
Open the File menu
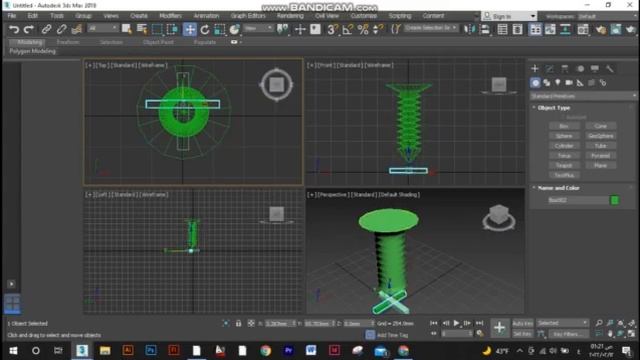12,16
